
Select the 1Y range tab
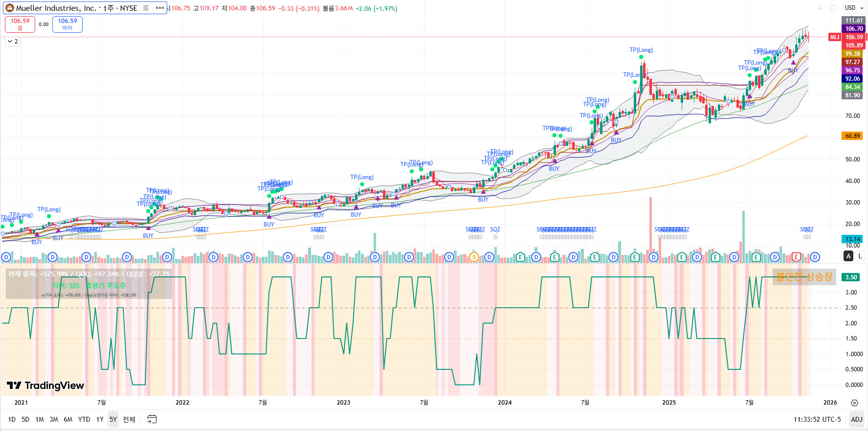(x=100, y=419)
